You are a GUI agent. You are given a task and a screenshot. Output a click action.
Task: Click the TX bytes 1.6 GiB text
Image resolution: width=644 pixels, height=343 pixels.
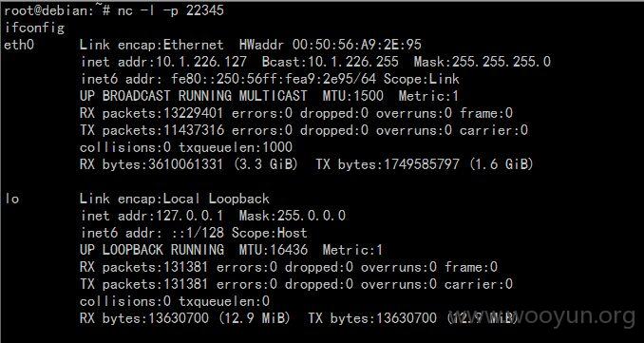[x=425, y=164]
